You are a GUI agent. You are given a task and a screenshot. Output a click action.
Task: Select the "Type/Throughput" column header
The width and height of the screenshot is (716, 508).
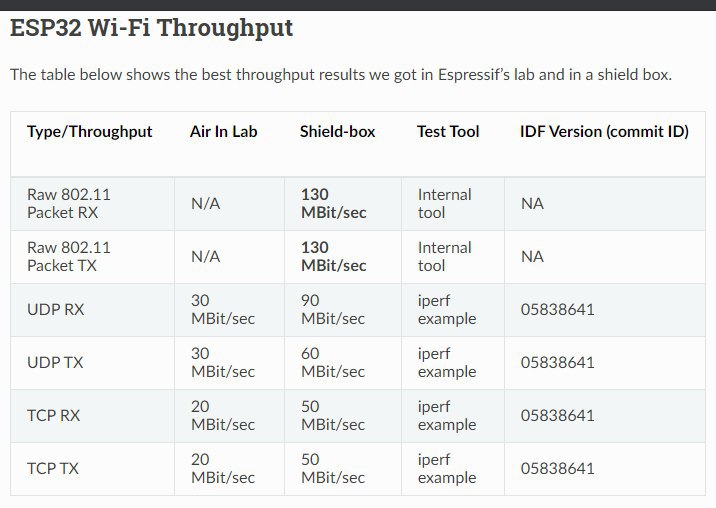pyautogui.click(x=89, y=131)
